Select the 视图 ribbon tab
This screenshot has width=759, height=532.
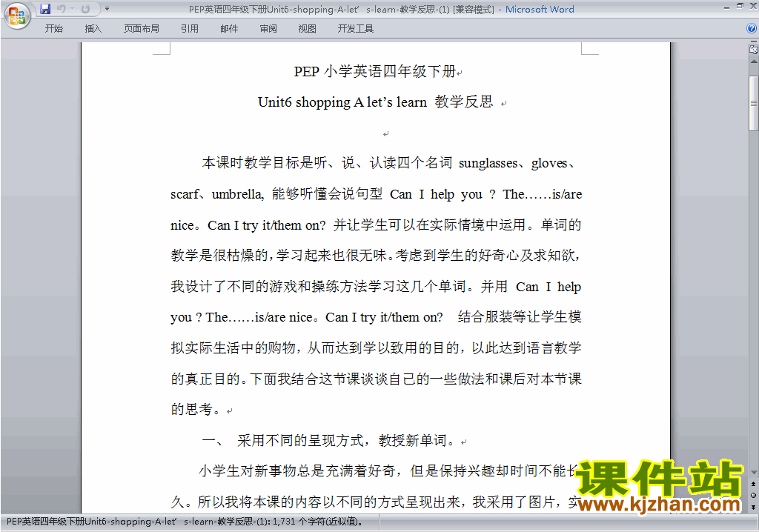(308, 29)
